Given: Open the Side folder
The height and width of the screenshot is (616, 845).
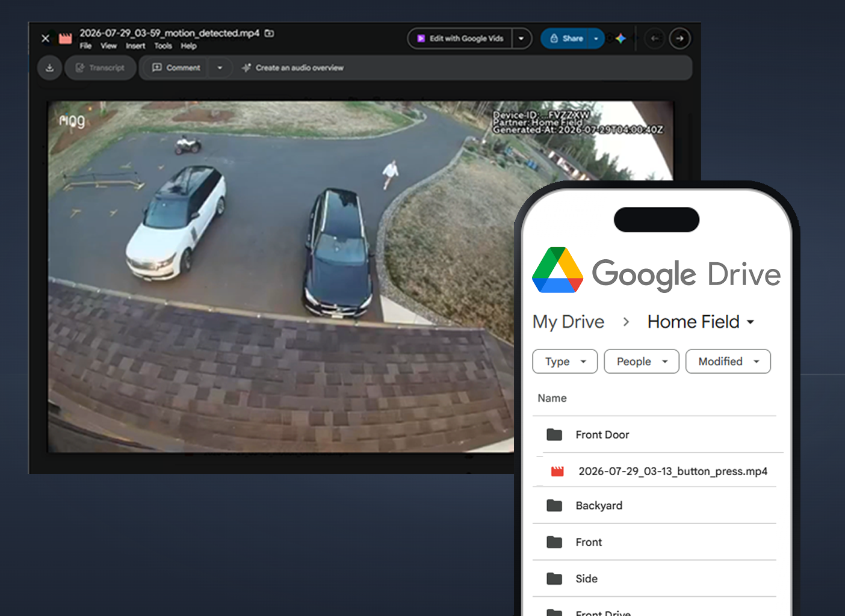Looking at the screenshot, I should pyautogui.click(x=655, y=579).
